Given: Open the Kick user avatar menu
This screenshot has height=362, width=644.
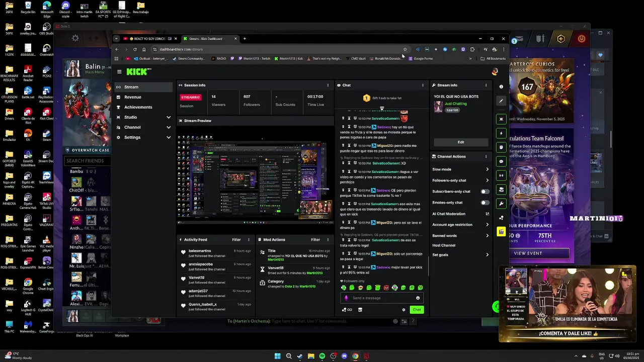Looking at the screenshot, I should click(x=495, y=72).
